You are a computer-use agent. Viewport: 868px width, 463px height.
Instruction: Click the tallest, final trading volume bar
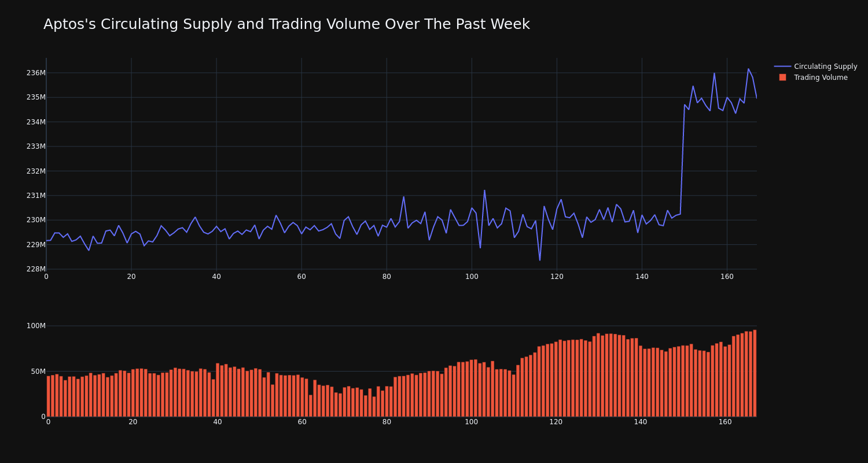coord(755,373)
